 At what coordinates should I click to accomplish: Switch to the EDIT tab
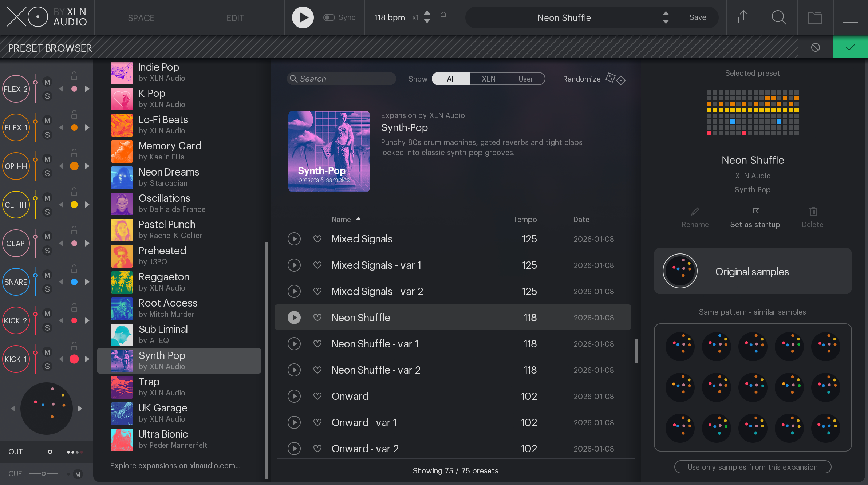coord(235,18)
